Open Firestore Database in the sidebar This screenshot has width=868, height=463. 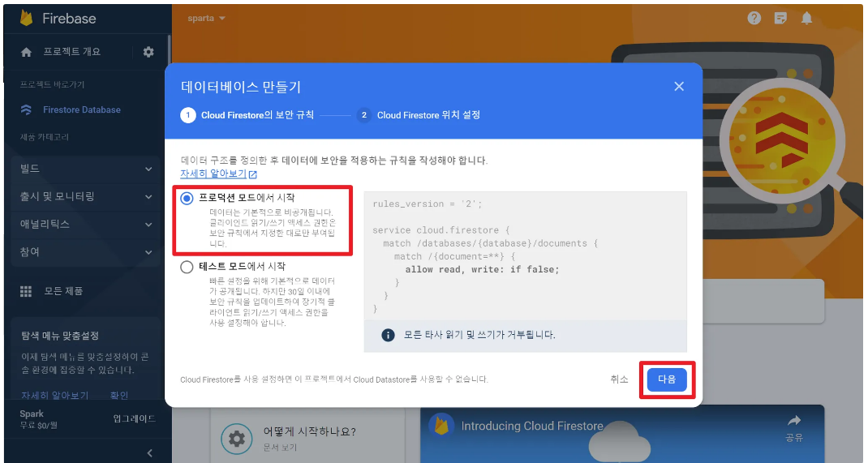click(x=82, y=109)
